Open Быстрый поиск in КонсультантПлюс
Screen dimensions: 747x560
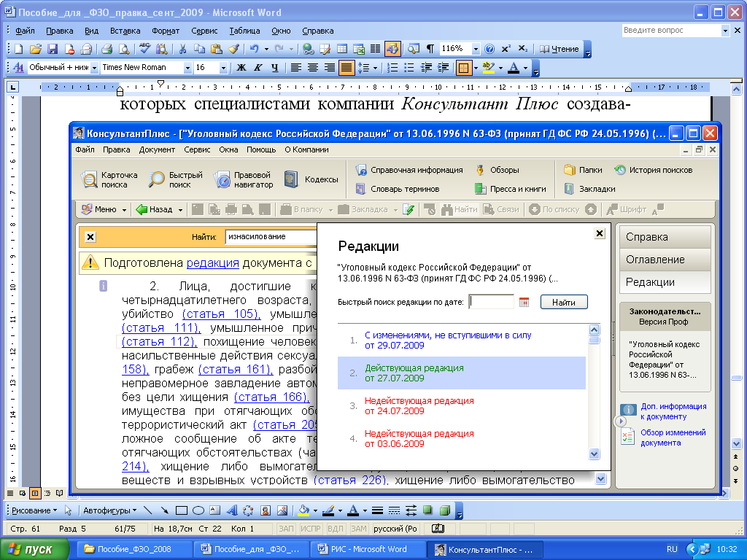pos(176,179)
